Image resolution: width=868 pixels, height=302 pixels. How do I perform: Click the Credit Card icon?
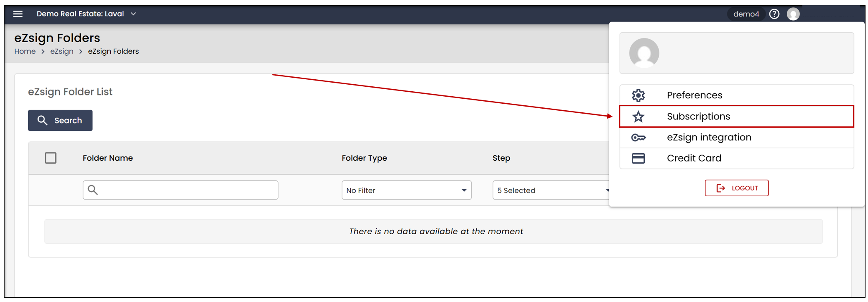[x=638, y=158]
